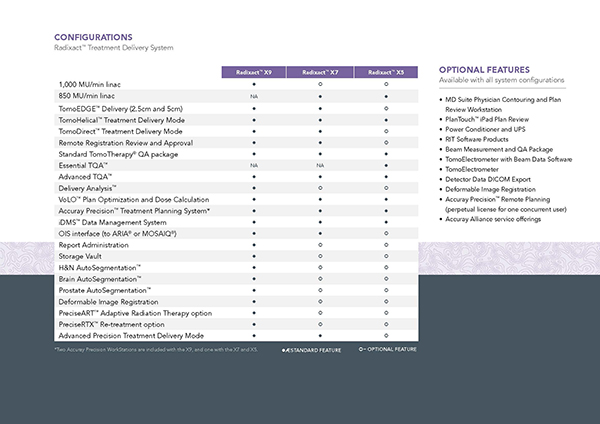Click the Radixact X5 column header

(386, 72)
